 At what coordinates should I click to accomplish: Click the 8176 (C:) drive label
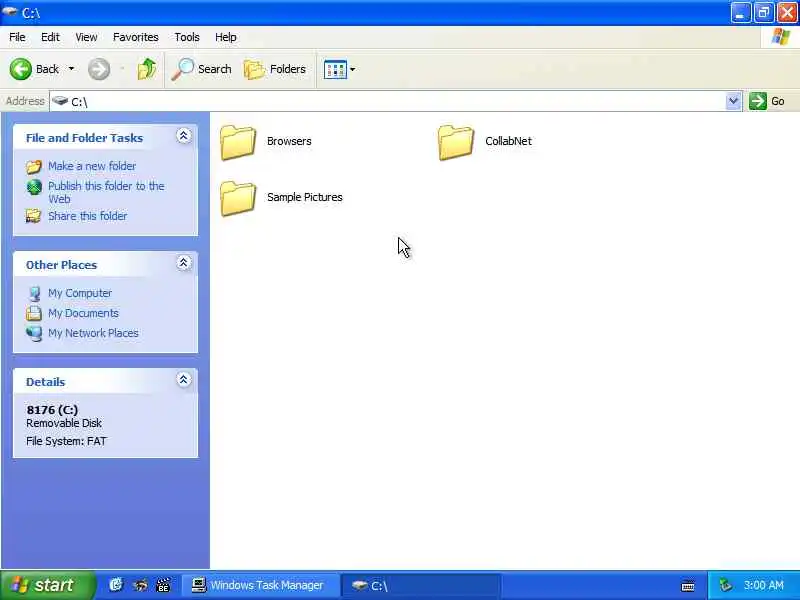click(x=53, y=410)
